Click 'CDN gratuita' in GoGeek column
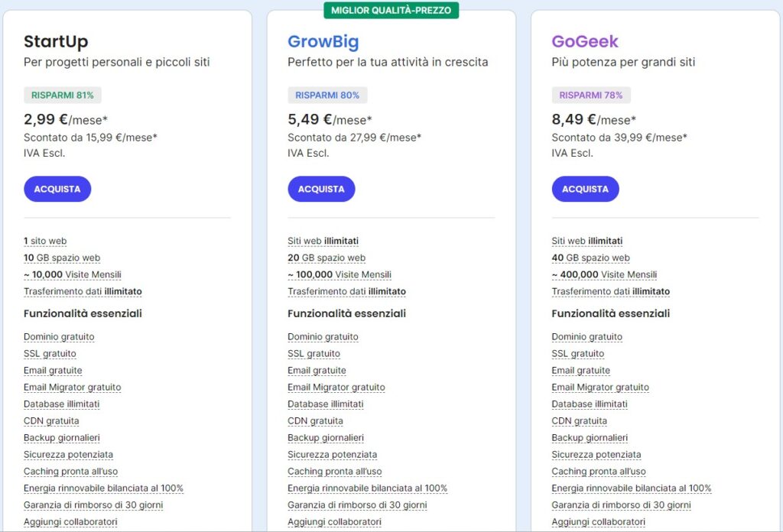This screenshot has height=532, width=783. pos(580,420)
